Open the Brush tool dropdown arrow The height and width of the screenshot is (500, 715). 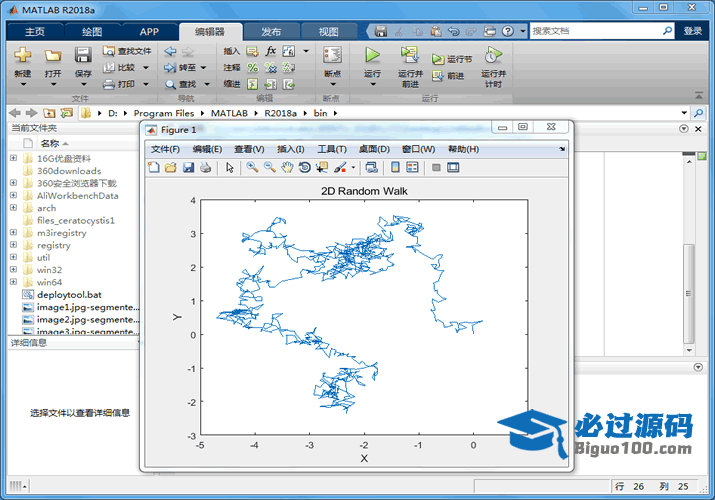click(x=352, y=168)
